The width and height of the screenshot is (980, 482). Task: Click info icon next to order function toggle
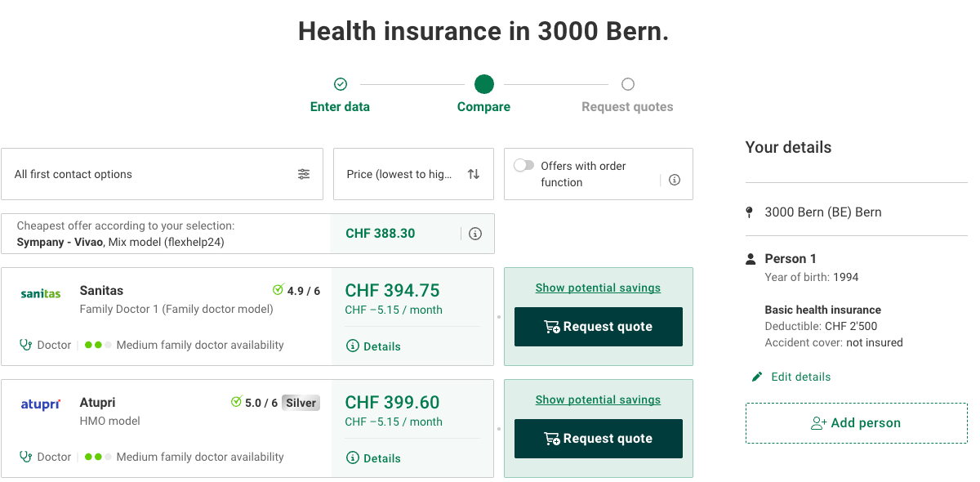[675, 180]
